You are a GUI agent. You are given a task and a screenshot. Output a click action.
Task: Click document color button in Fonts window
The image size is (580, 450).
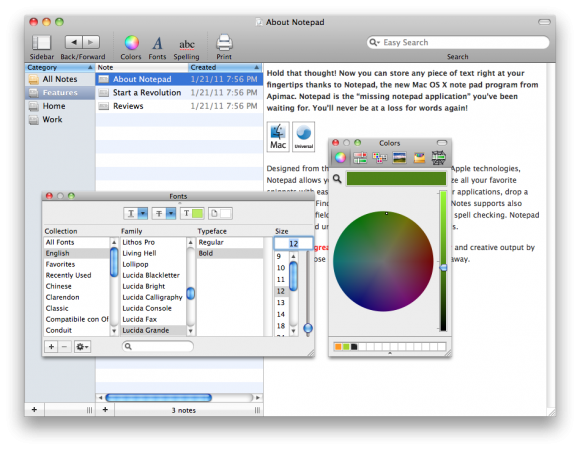coord(220,213)
